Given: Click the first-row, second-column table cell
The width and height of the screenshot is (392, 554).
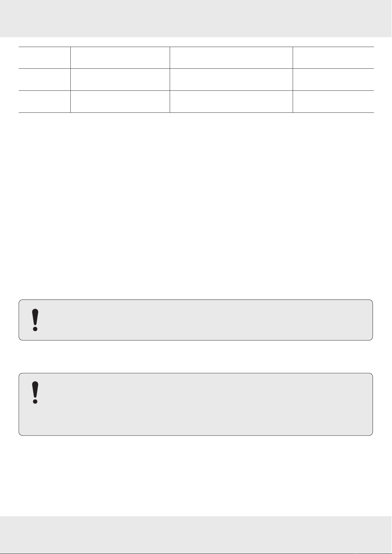Looking at the screenshot, I should (x=120, y=58).
